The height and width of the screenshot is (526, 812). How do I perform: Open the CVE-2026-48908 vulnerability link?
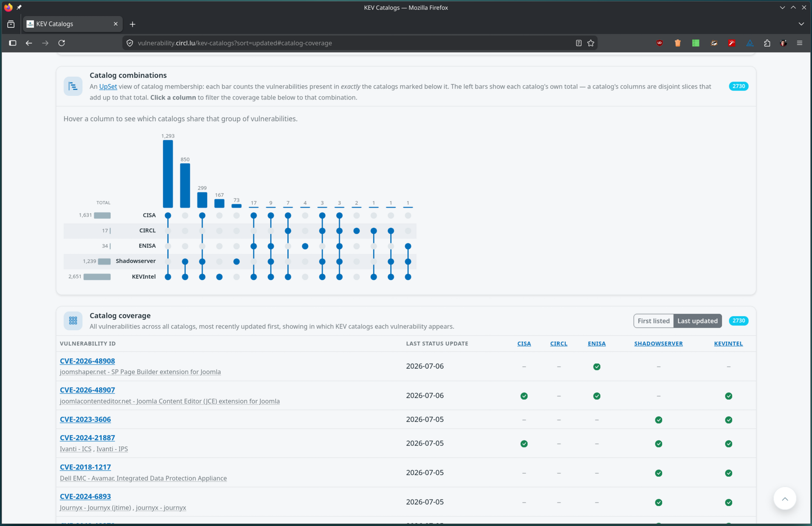pos(87,361)
